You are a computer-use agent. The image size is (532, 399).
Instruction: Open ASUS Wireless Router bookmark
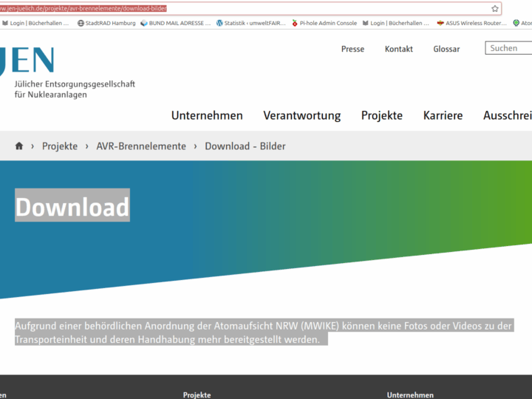point(471,23)
